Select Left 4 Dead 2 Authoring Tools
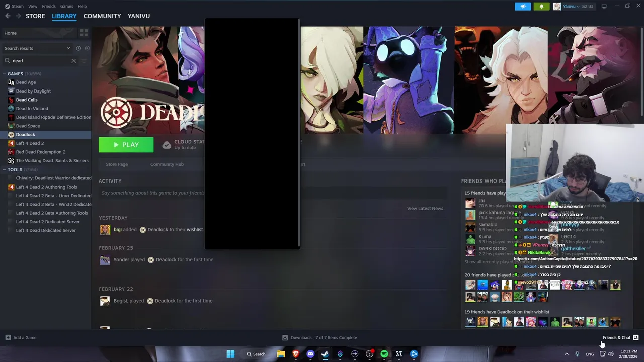 point(46,187)
